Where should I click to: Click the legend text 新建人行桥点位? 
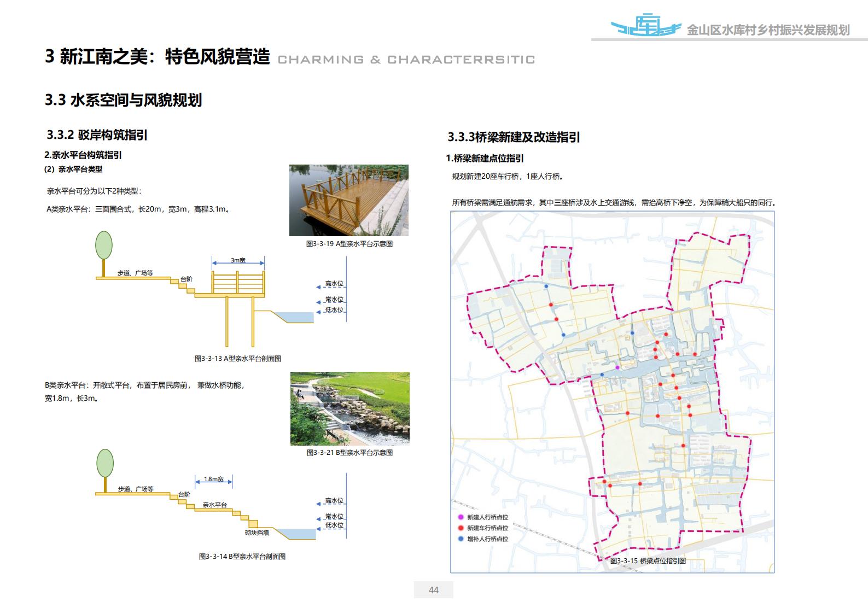click(x=487, y=517)
